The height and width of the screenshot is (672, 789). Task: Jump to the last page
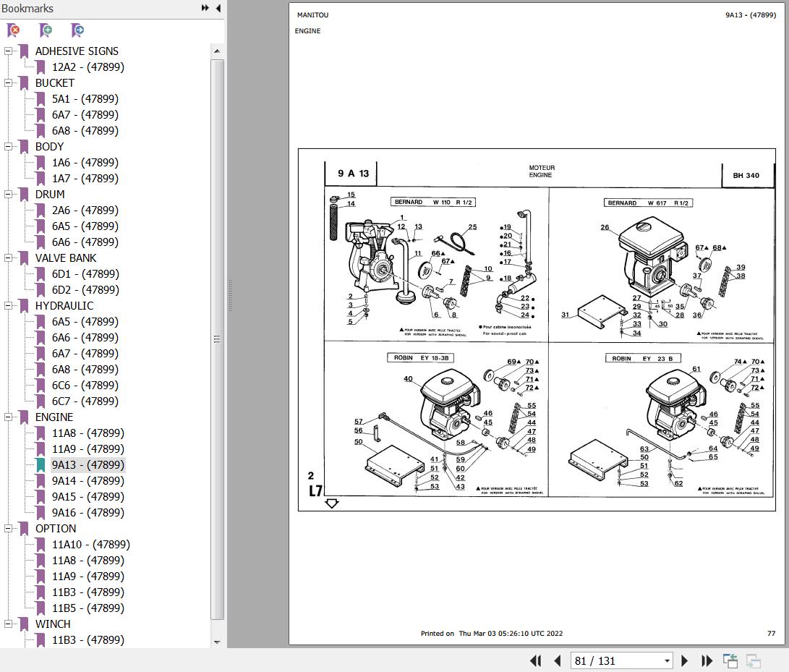(707, 660)
